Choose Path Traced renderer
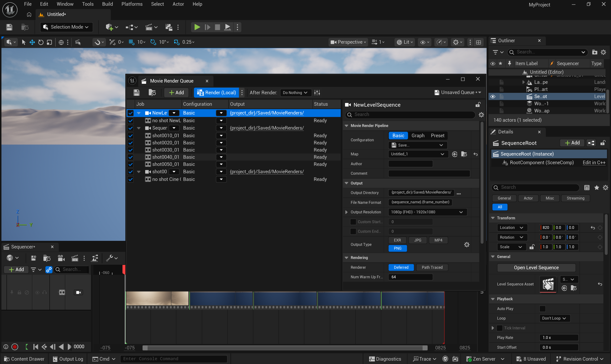 432,267
